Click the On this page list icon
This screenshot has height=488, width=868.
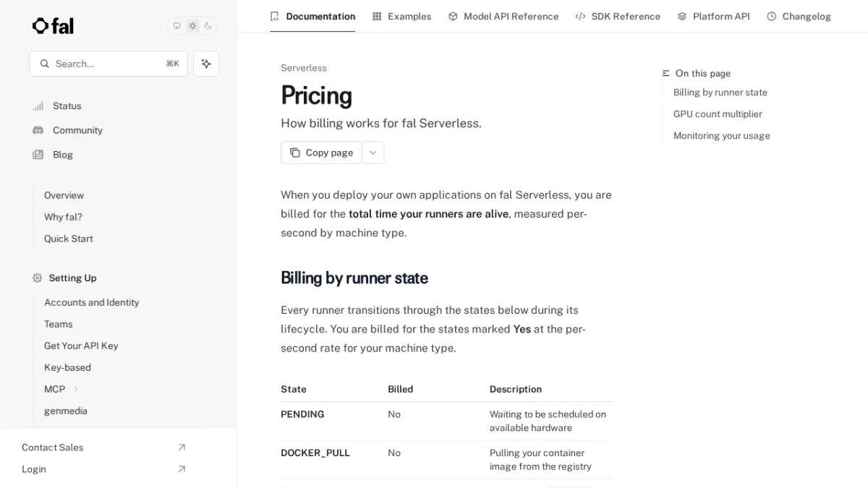(x=666, y=74)
